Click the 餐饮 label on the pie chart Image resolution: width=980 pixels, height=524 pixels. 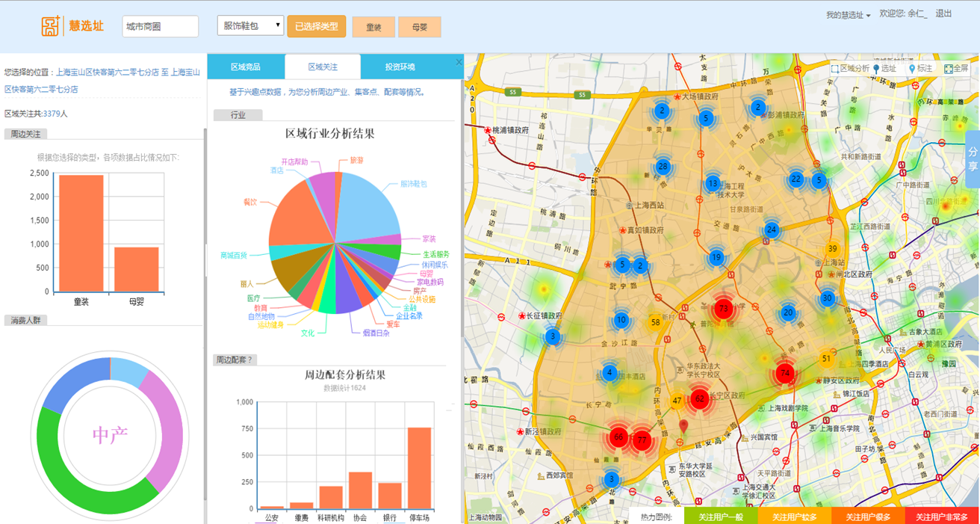click(x=250, y=202)
